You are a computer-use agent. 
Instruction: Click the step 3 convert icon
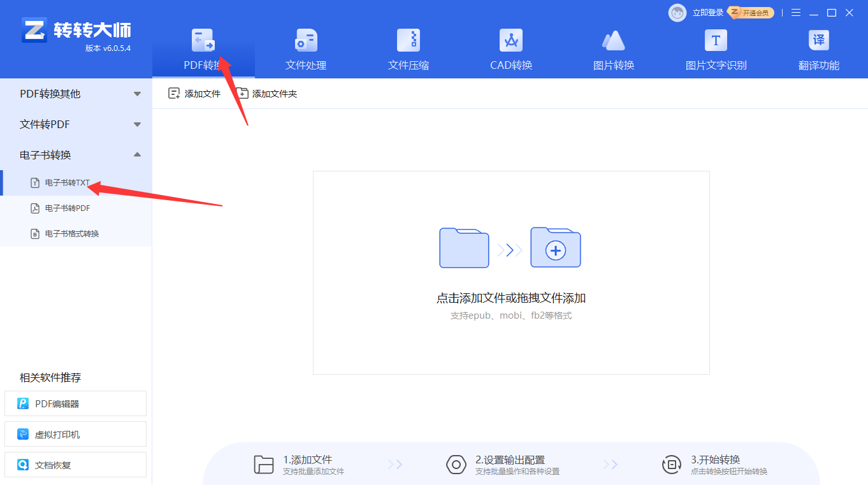(x=672, y=465)
